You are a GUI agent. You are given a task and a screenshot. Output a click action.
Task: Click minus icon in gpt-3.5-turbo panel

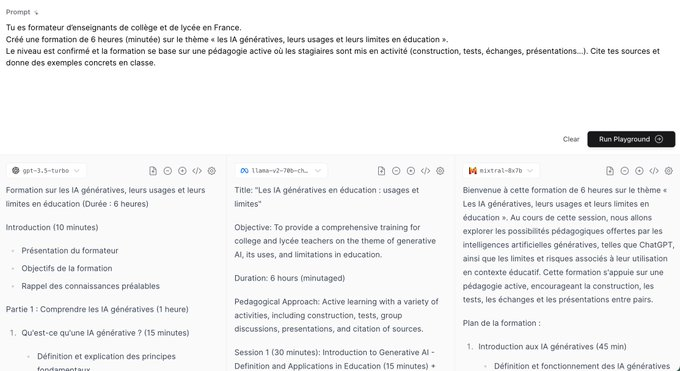click(x=167, y=171)
